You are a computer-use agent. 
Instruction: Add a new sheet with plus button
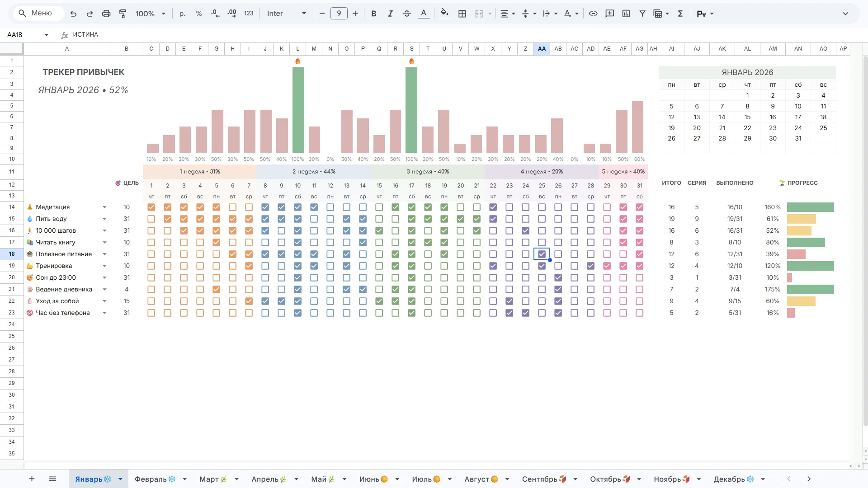point(32,479)
